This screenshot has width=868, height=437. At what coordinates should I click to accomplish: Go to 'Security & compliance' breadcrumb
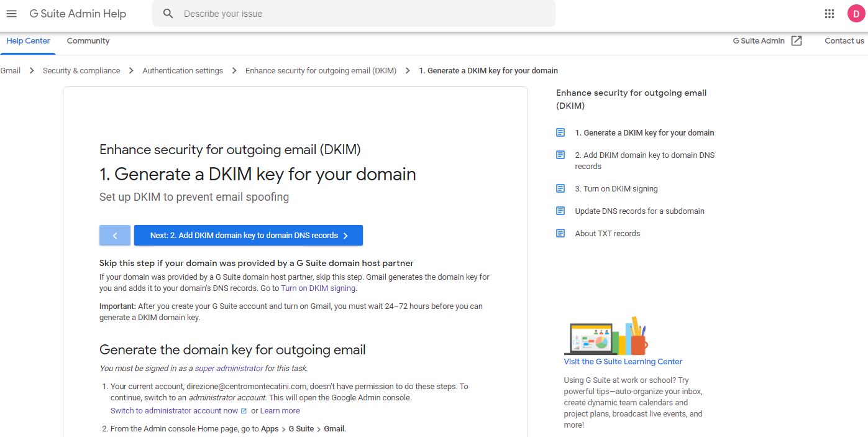coord(81,71)
